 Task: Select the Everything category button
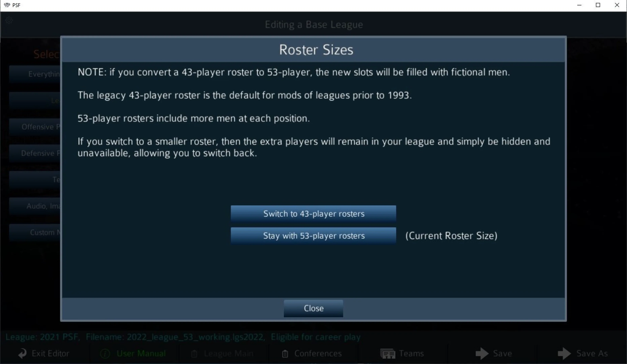(x=35, y=74)
